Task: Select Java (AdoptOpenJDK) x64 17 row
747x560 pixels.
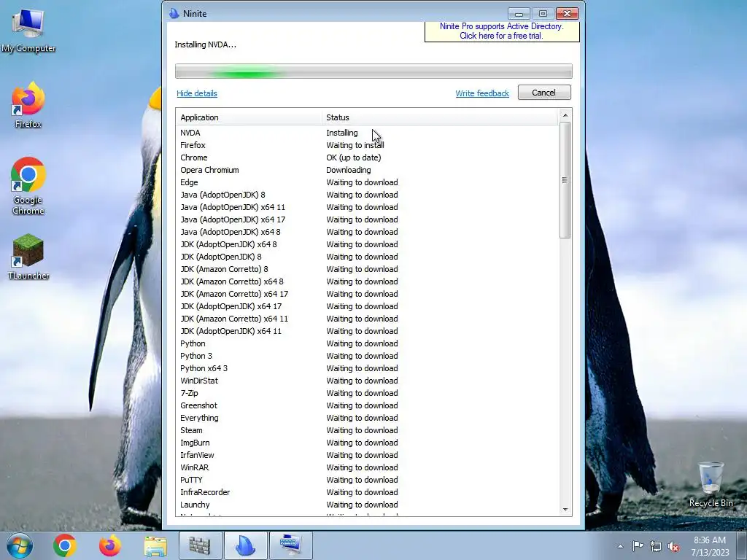Action: 367,219
